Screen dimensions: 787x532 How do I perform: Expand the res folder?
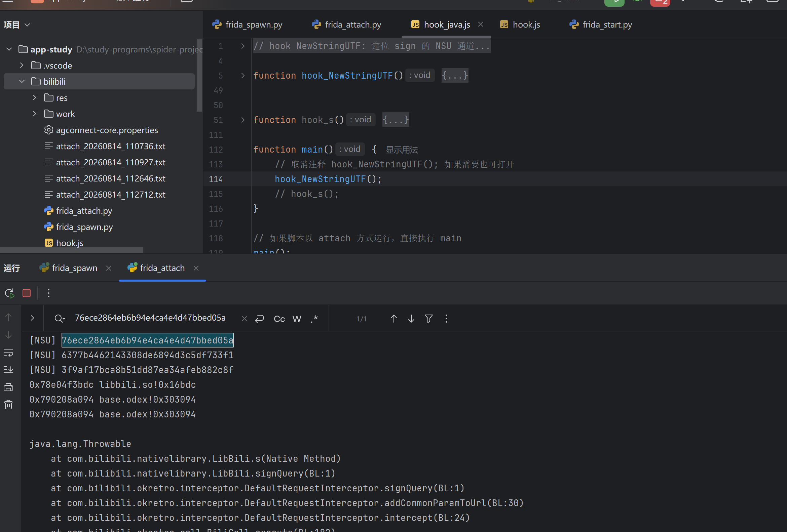[x=35, y=98]
